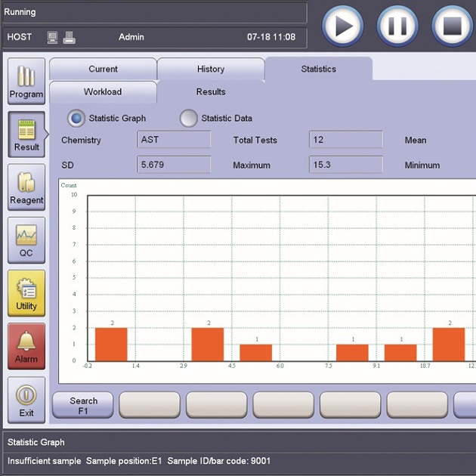The image size is (476, 476).
Task: Select the Statistic Graph radio button
Action: [76, 118]
